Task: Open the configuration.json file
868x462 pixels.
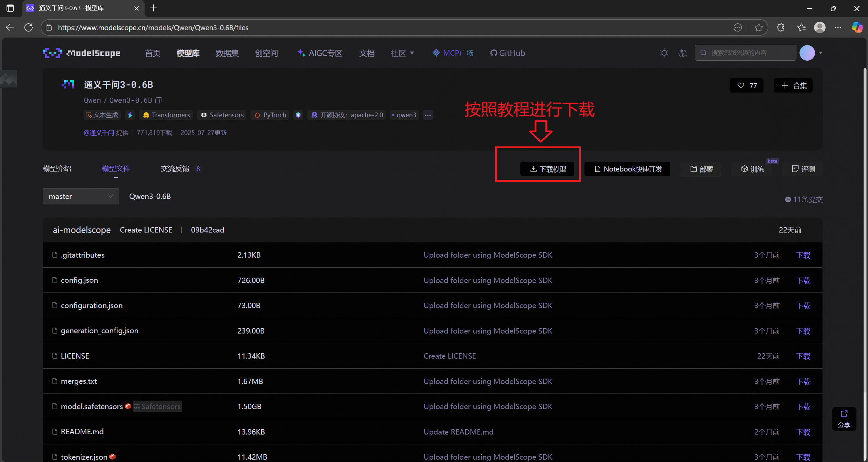Action: [x=92, y=305]
